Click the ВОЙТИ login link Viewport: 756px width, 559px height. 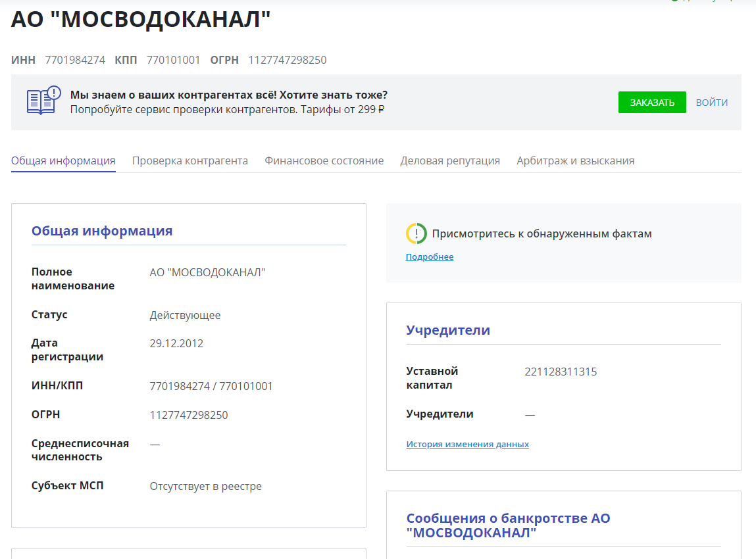pyautogui.click(x=711, y=103)
